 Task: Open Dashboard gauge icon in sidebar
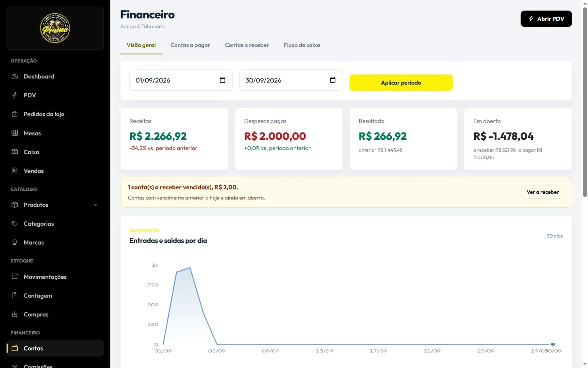coord(15,77)
